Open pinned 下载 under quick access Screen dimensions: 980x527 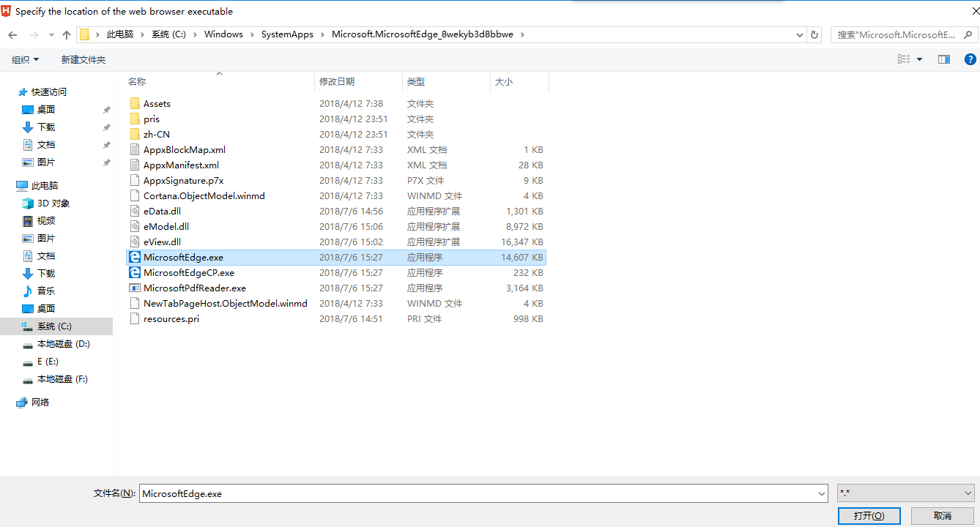click(46, 127)
